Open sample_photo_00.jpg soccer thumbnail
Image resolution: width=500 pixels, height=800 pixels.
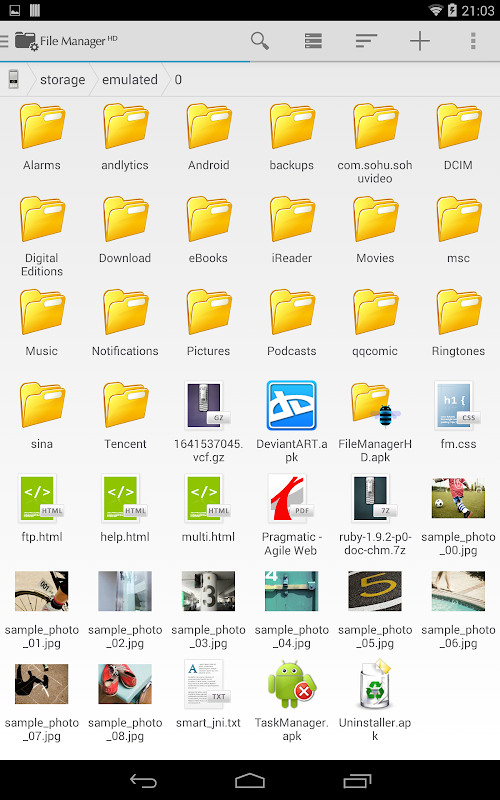coord(458,515)
